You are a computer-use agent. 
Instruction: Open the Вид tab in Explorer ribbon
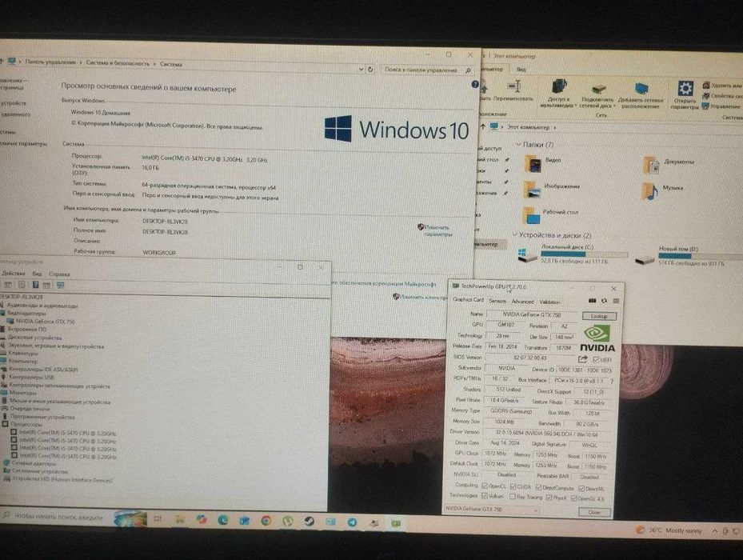(521, 70)
